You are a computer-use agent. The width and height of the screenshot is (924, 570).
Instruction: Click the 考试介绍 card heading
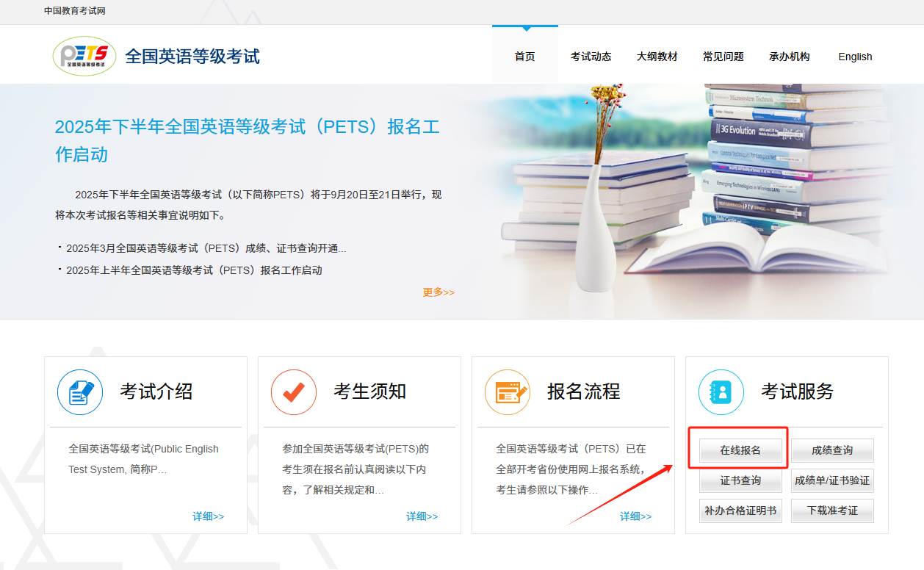coord(156,392)
